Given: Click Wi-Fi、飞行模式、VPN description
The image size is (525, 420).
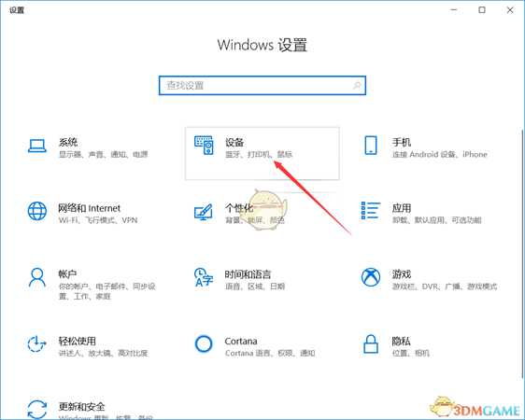Looking at the screenshot, I should [x=98, y=220].
